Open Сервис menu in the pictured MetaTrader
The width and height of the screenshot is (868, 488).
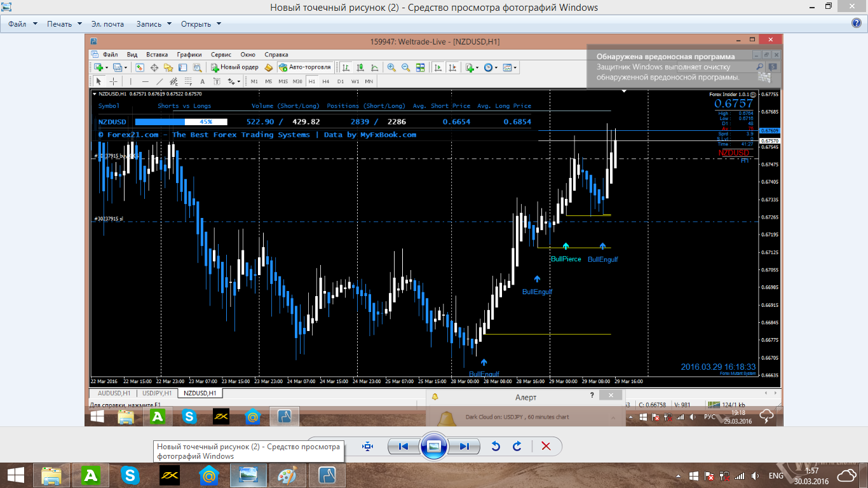coord(221,55)
